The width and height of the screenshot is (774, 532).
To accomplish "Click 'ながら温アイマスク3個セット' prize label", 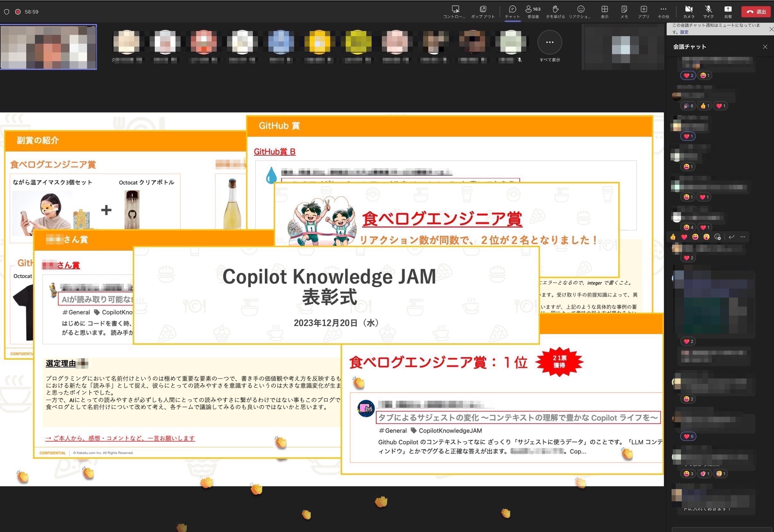I will [x=52, y=182].
